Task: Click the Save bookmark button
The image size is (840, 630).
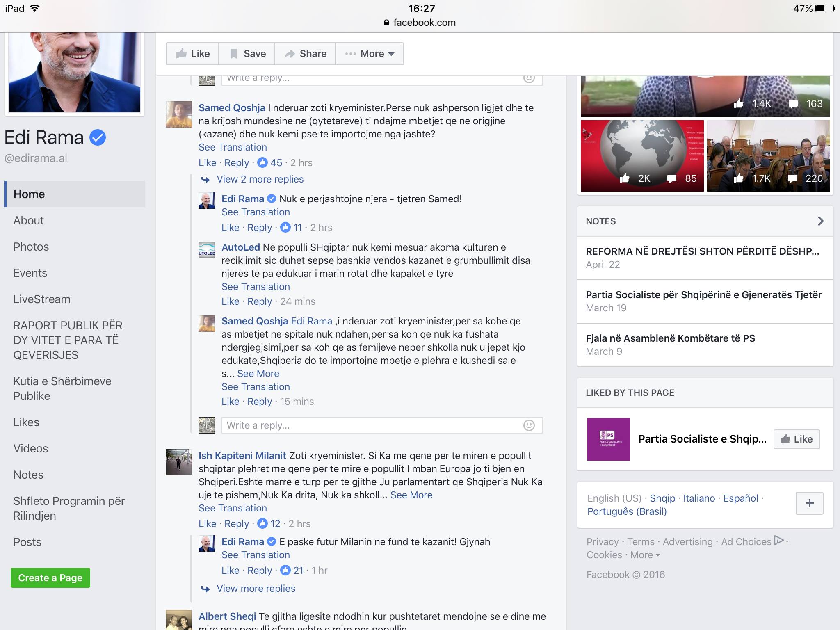Action: point(247,54)
